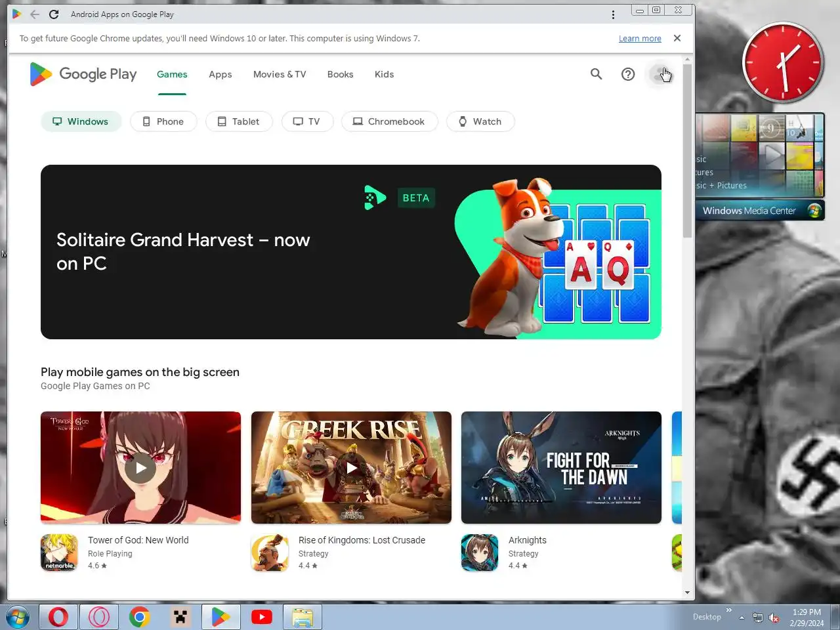Open the Windows Start menu orb
This screenshot has height=630, width=840.
(18, 618)
